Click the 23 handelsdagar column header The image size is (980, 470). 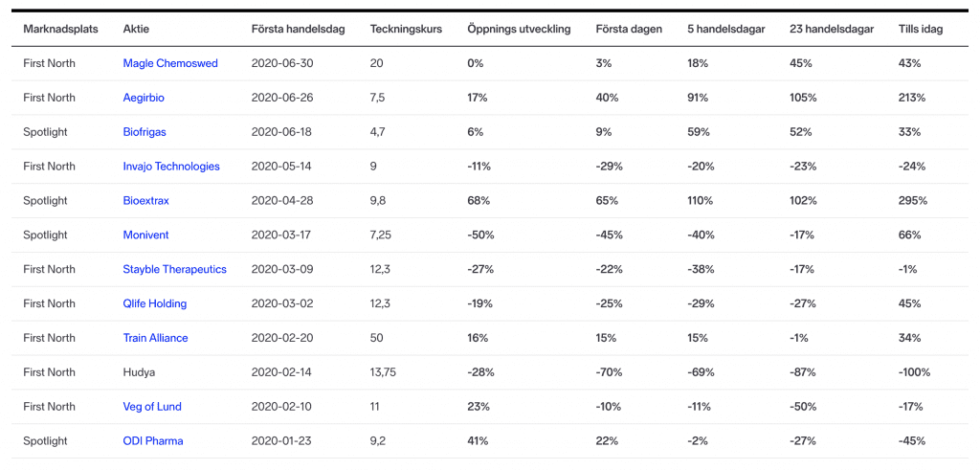coord(832,29)
